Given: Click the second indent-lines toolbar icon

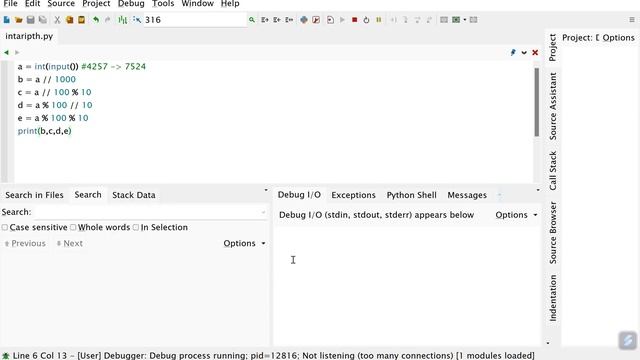Looking at the screenshot, I should click(x=277, y=20).
